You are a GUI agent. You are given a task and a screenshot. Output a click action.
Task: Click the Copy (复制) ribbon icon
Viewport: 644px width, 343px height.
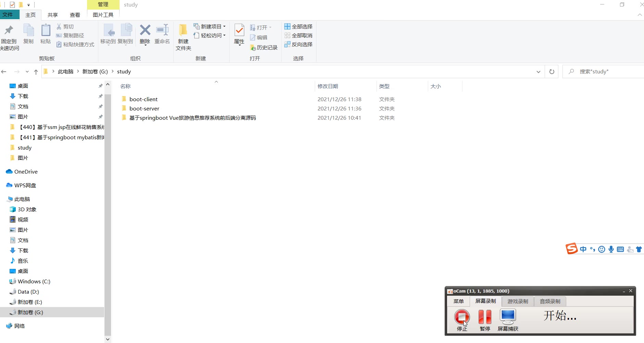click(28, 30)
